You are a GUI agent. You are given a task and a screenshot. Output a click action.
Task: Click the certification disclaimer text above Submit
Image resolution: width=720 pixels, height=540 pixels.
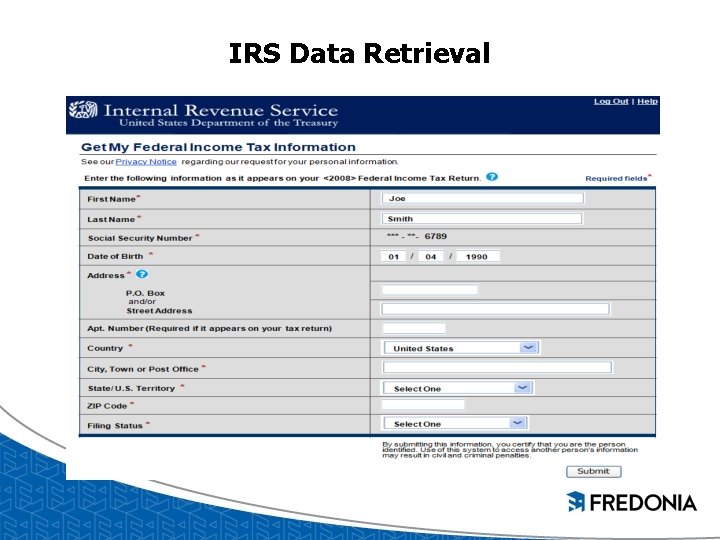pyautogui.click(x=510, y=450)
